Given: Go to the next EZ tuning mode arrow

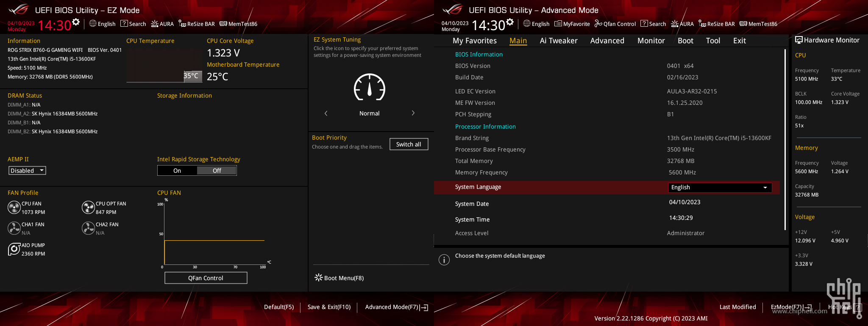Looking at the screenshot, I should click(413, 113).
